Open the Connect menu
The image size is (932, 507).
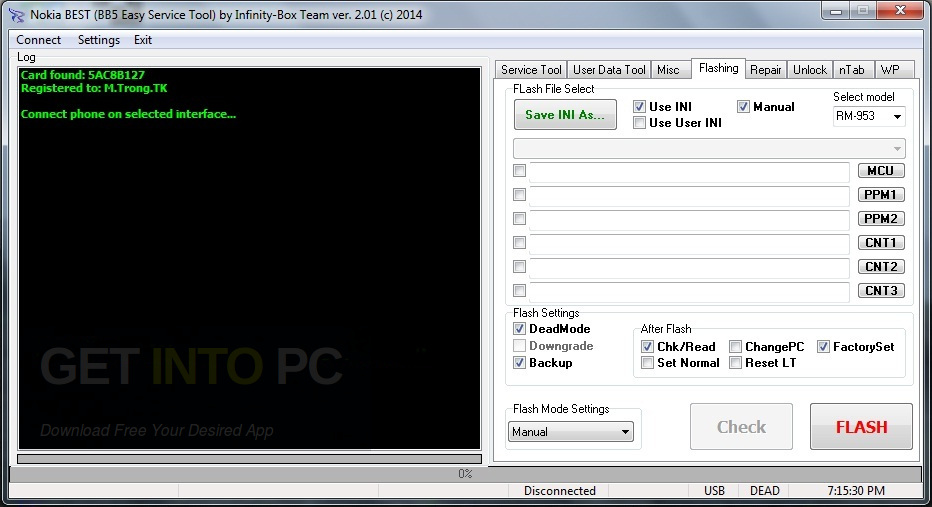[x=39, y=40]
